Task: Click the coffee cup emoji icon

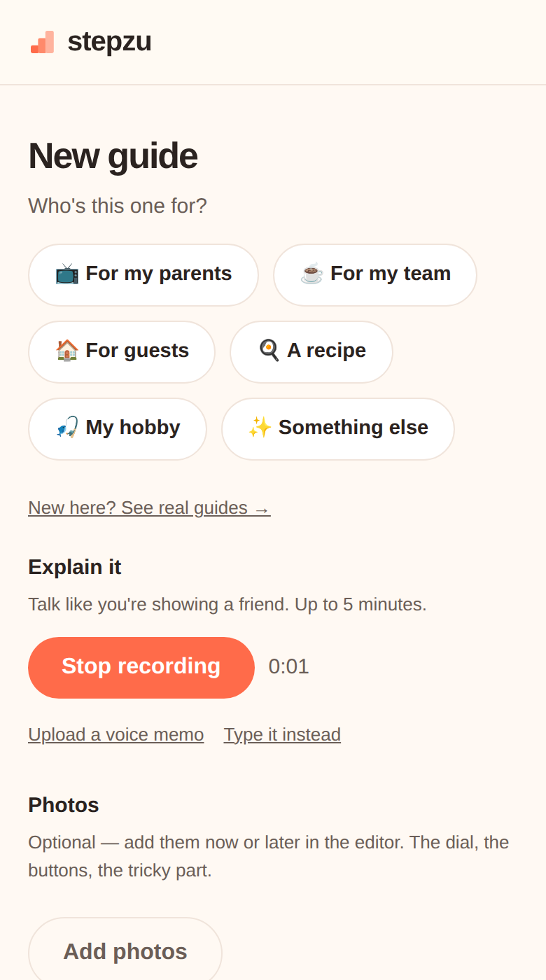Action: point(312,274)
